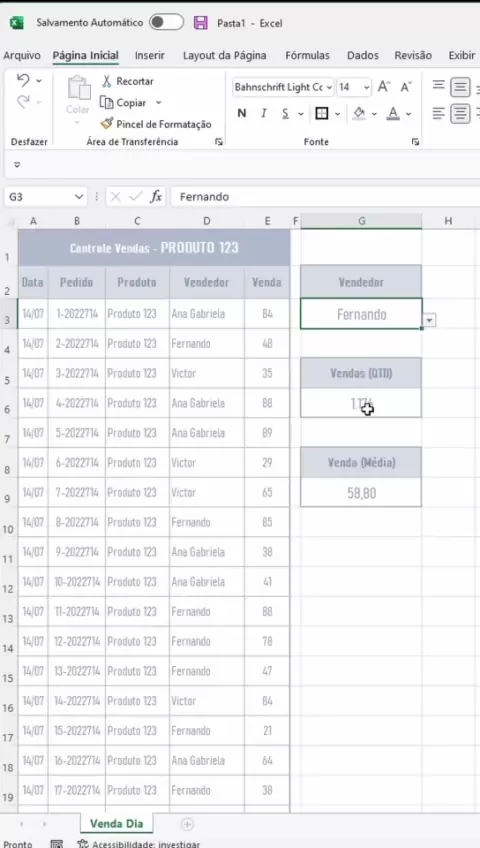Screen dimensions: 480x848
Task: Open the Exibir ribbon tab
Action: pos(462,55)
